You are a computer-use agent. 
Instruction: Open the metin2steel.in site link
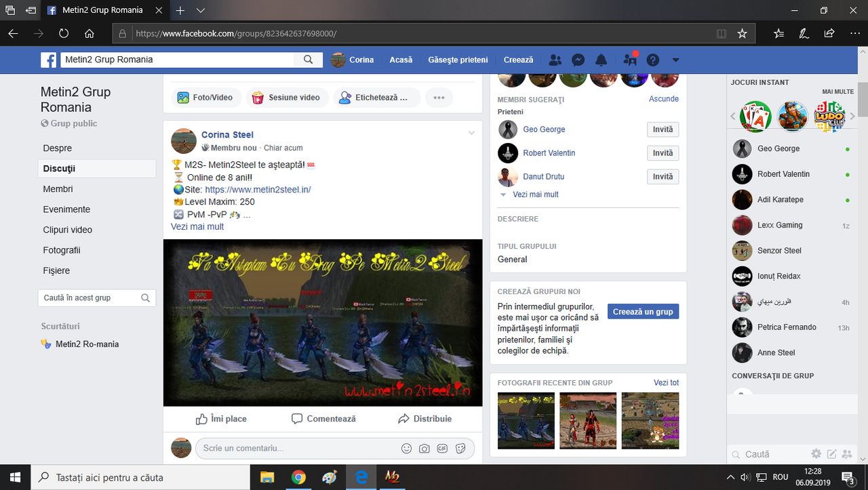(258, 190)
